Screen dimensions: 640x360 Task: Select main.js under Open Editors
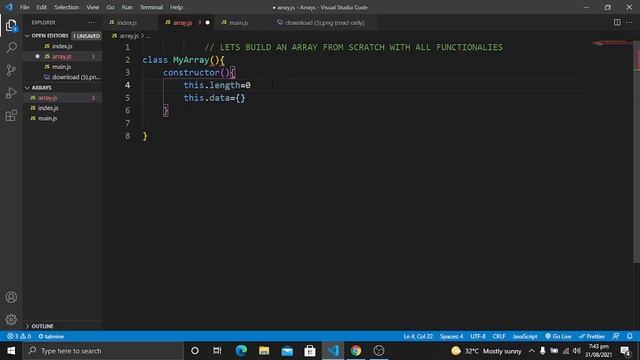tap(62, 67)
